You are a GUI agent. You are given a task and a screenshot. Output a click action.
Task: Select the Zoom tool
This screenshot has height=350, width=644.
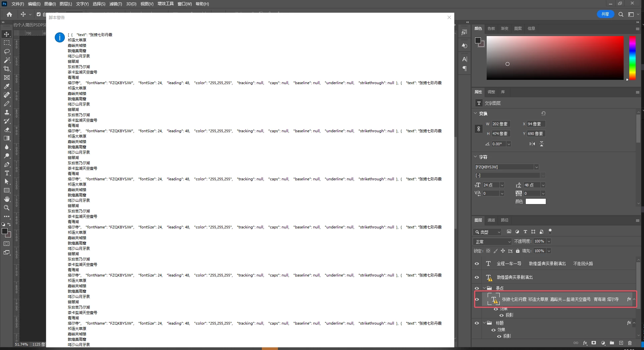(x=7, y=208)
